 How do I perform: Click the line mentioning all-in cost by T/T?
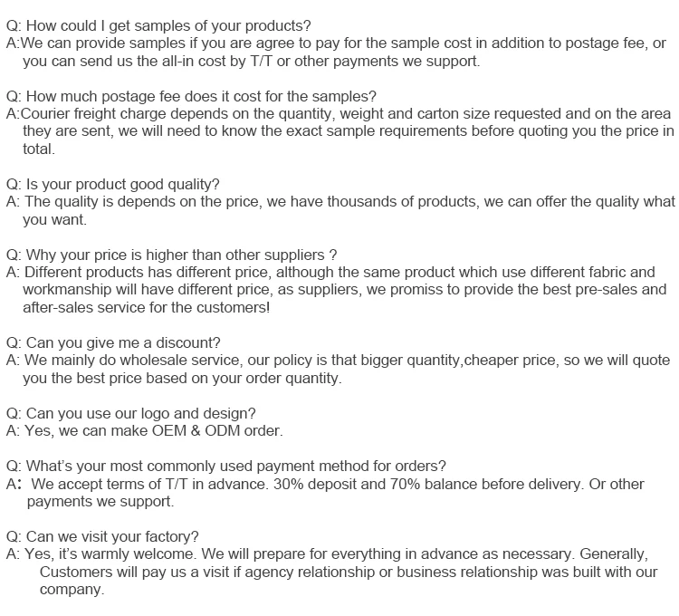click(252, 61)
